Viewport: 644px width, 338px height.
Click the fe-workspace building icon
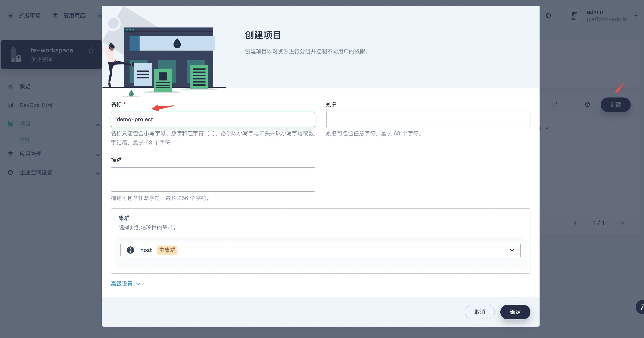(x=16, y=55)
